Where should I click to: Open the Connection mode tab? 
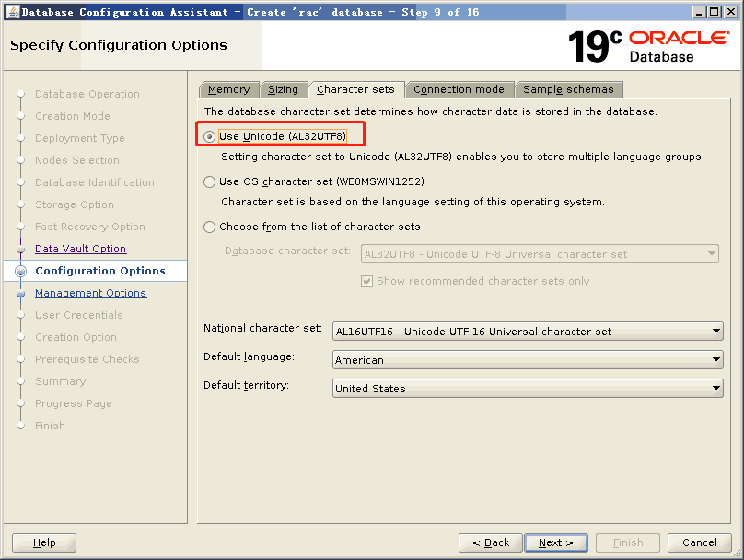pos(459,89)
